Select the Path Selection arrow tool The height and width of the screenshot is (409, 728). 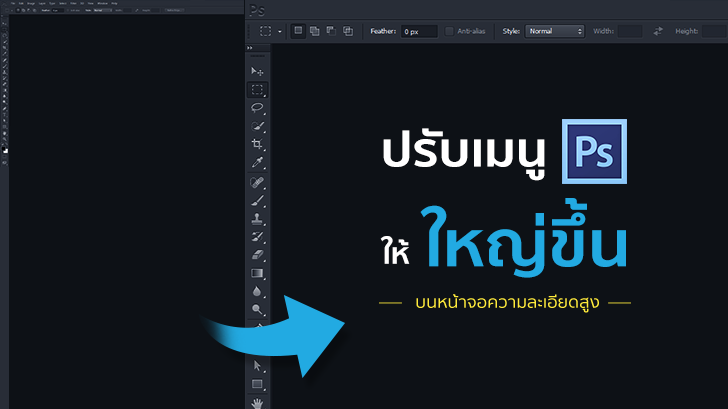click(x=257, y=366)
